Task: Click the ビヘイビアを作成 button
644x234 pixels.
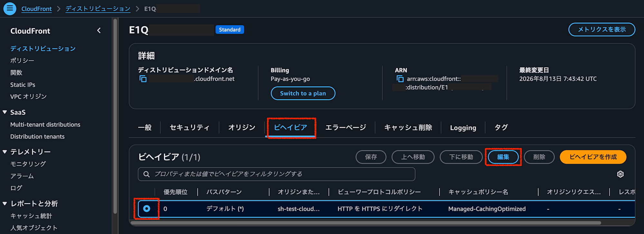Action: [593, 157]
